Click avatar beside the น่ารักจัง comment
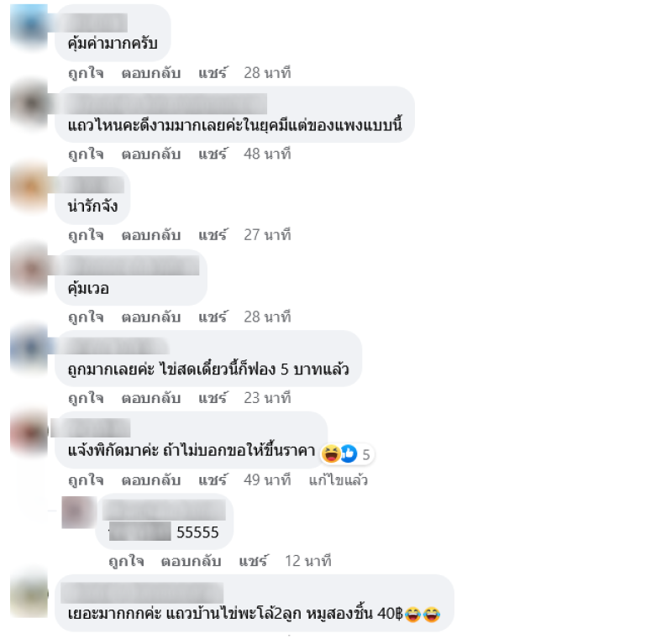This screenshot has width=672, height=639. pos(29,187)
